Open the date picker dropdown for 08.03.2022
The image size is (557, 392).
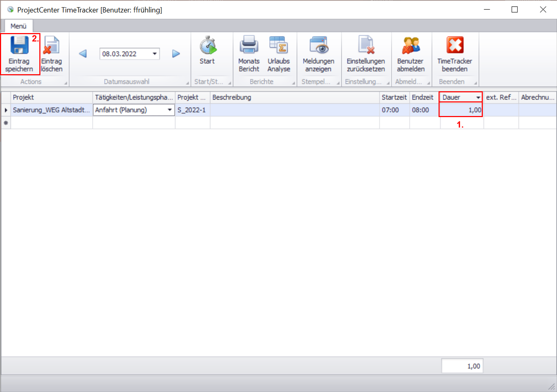click(x=154, y=54)
